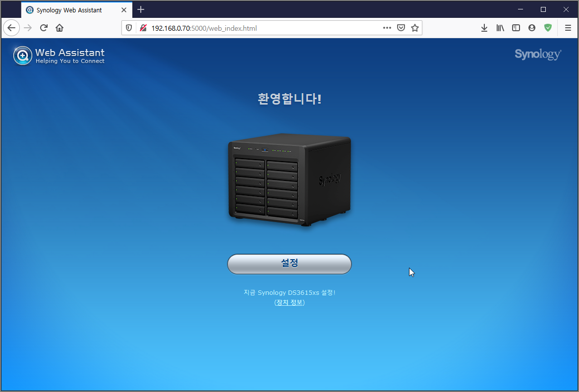Open the downloads panel

click(484, 28)
